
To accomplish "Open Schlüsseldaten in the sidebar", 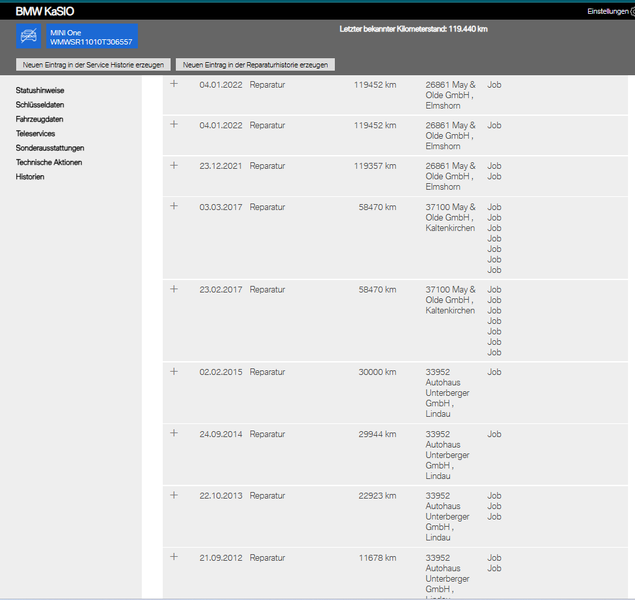I will 40,105.
